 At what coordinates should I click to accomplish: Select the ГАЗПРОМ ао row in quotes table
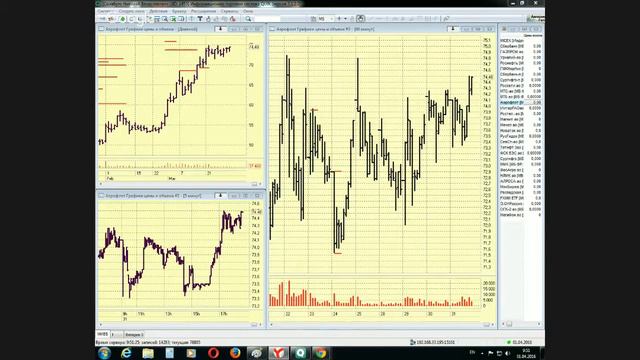tap(520, 52)
